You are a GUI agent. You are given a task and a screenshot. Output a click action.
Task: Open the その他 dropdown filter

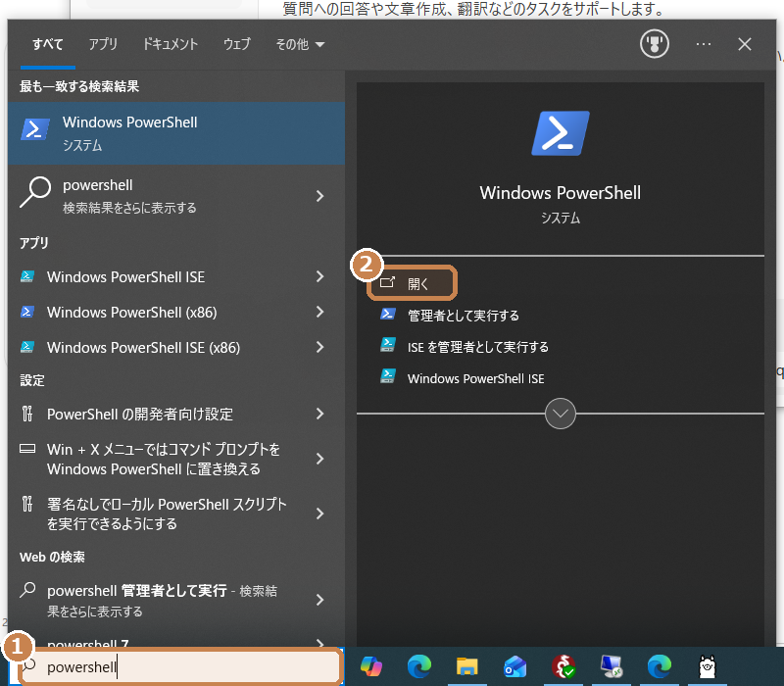[x=300, y=44]
